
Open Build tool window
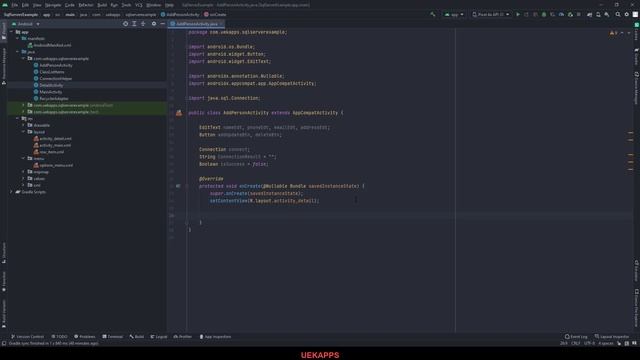tap(137, 337)
